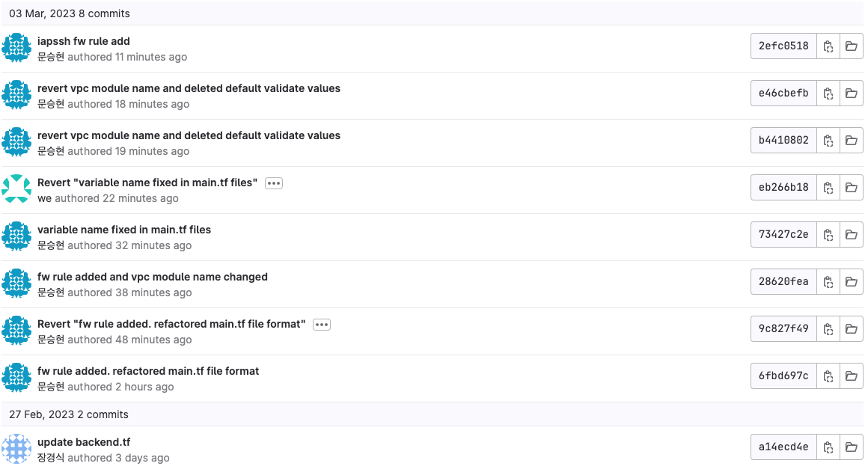Copy commit SHA 2efc0518 to clipboard
Viewport: 868px width, 472px height.
828,46
